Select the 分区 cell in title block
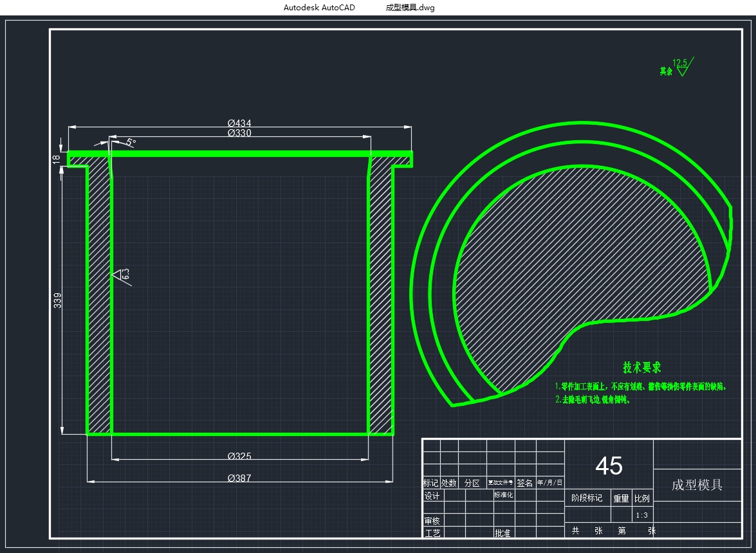 (x=472, y=483)
